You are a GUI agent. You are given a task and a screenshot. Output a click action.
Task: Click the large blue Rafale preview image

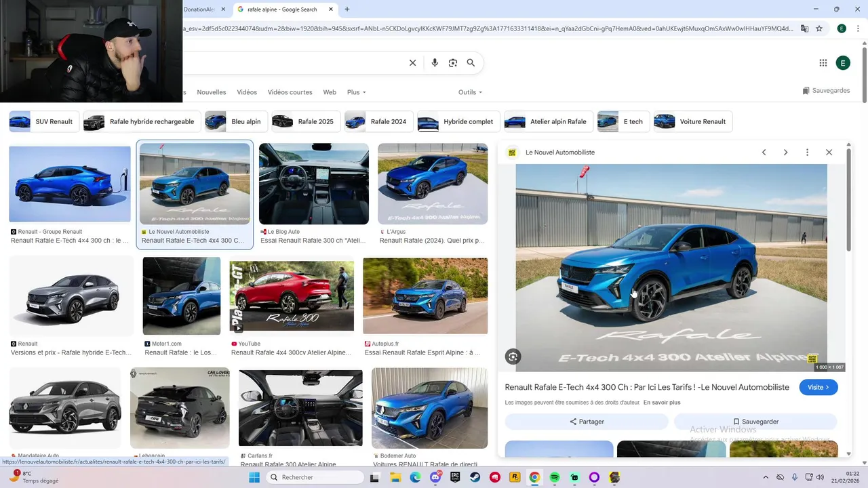[x=671, y=268]
